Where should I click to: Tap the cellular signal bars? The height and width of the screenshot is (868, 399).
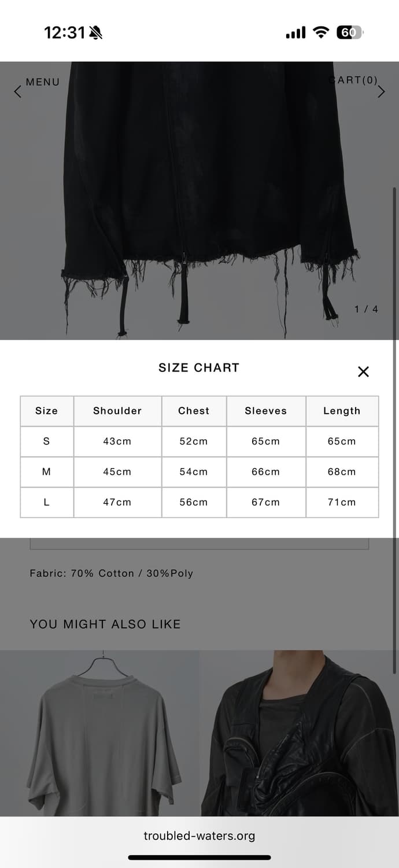pyautogui.click(x=295, y=33)
